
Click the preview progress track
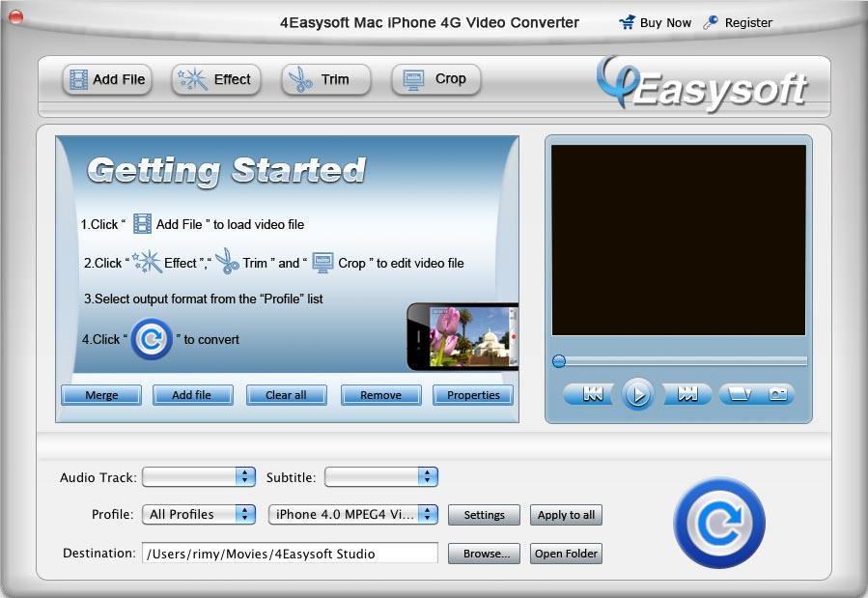coord(686,361)
